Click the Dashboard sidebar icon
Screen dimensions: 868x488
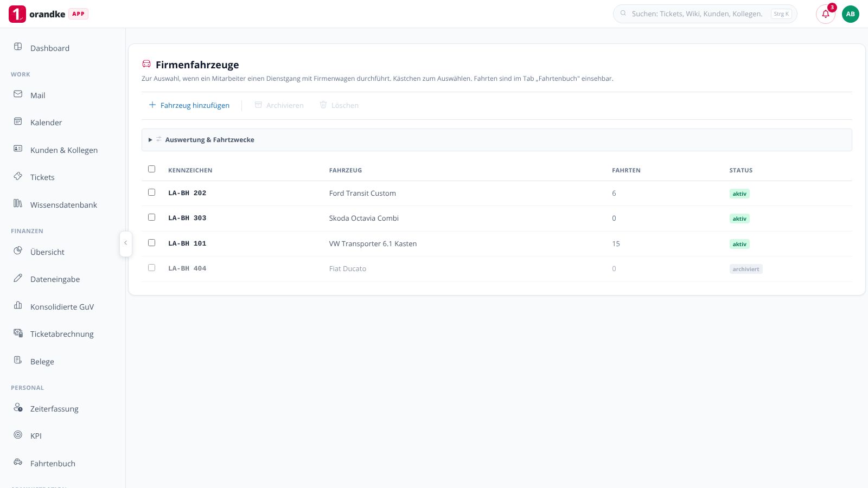18,47
